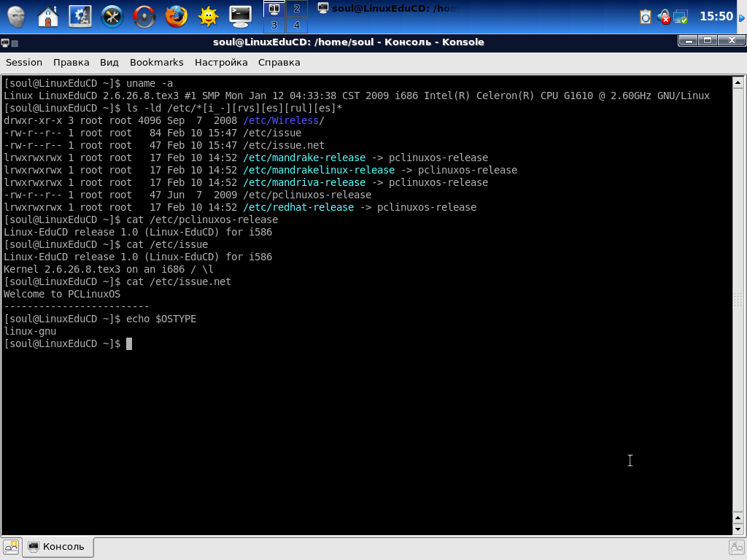Click the topmost up arrow of terminal scrollbar
The width and height of the screenshot is (747, 560).
point(738,83)
